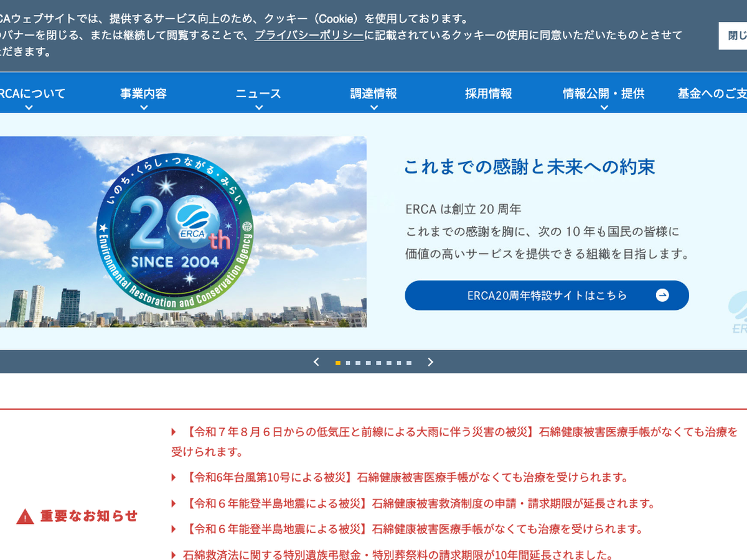The height and width of the screenshot is (560, 747).
Task: Select the first active carousel dot
Action: (338, 363)
